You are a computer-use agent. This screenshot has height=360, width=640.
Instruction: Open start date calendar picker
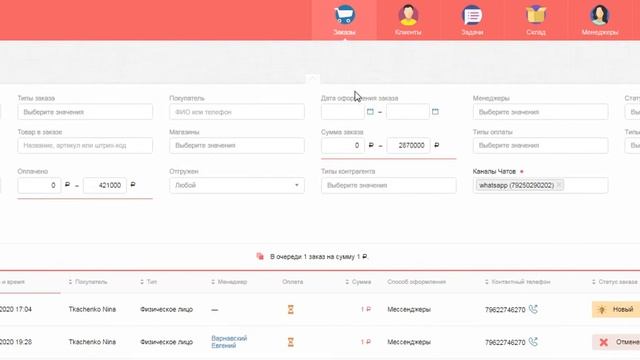(x=370, y=111)
